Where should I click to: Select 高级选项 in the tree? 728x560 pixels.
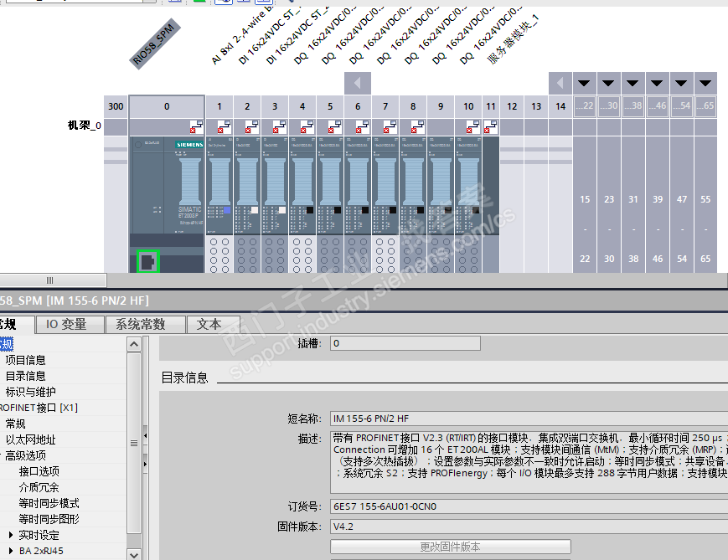point(25,455)
